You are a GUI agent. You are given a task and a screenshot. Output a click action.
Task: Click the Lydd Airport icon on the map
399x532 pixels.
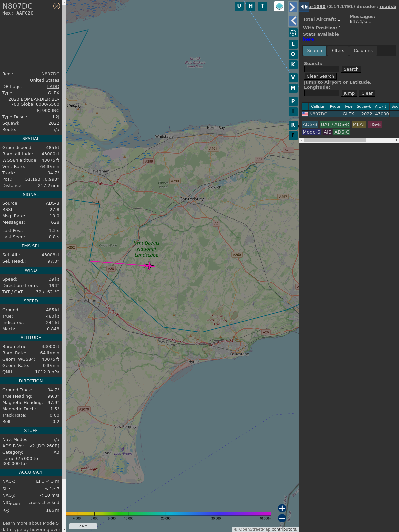(123, 449)
